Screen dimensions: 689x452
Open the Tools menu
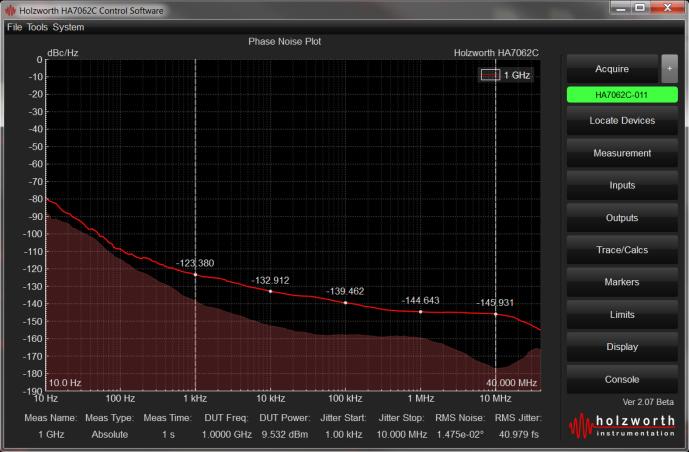click(x=37, y=27)
